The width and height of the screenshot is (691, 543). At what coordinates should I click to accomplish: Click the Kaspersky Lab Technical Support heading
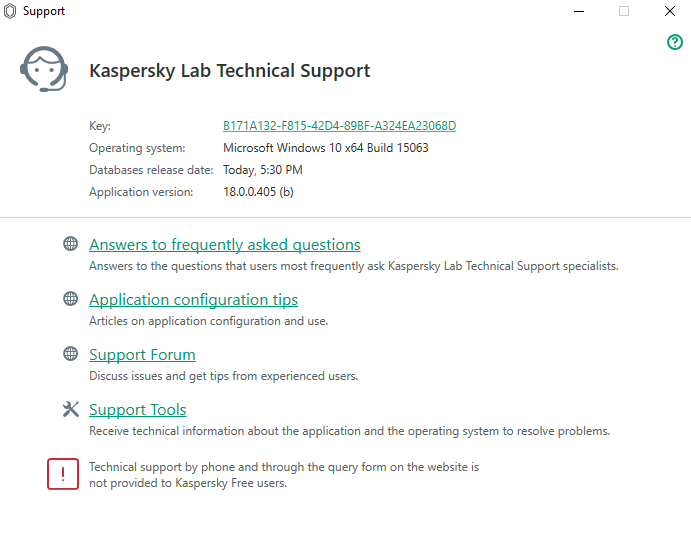coord(230,71)
